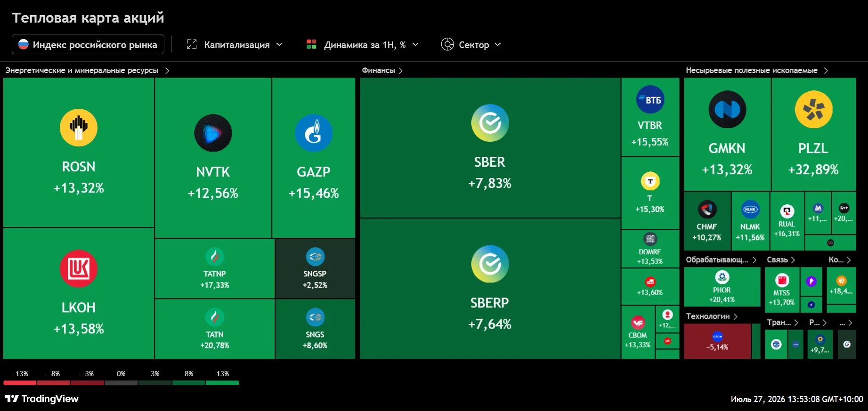Click the +11,... small tile

(818, 213)
